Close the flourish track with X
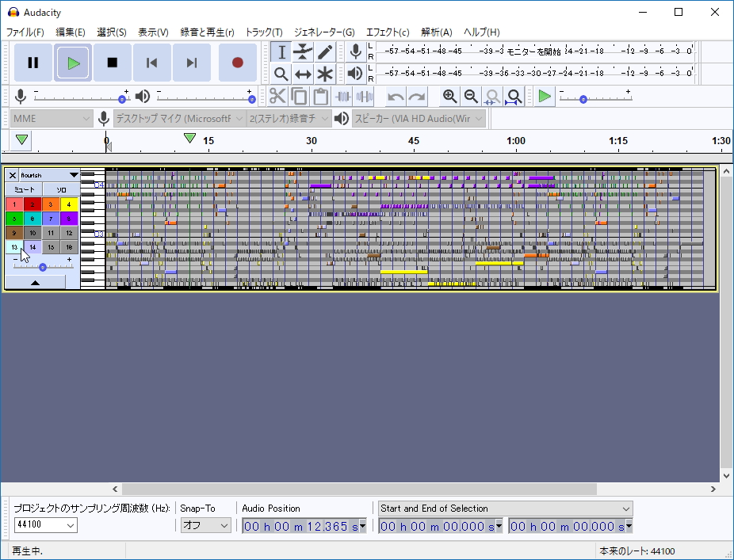This screenshot has height=560, width=734. (x=13, y=175)
